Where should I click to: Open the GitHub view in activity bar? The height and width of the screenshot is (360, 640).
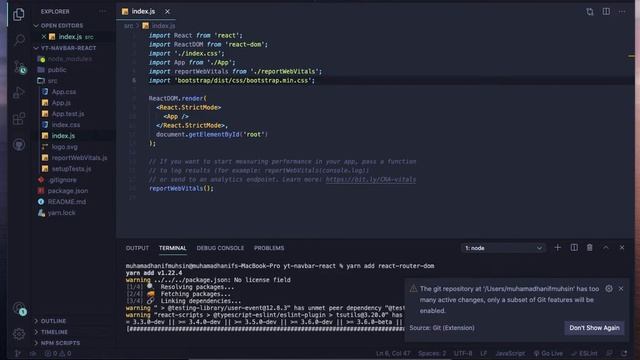19,144
